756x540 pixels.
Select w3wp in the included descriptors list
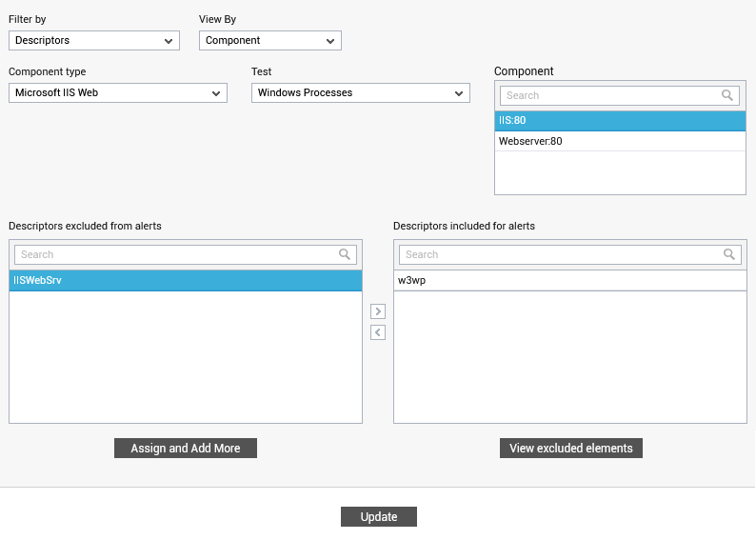click(x=570, y=281)
